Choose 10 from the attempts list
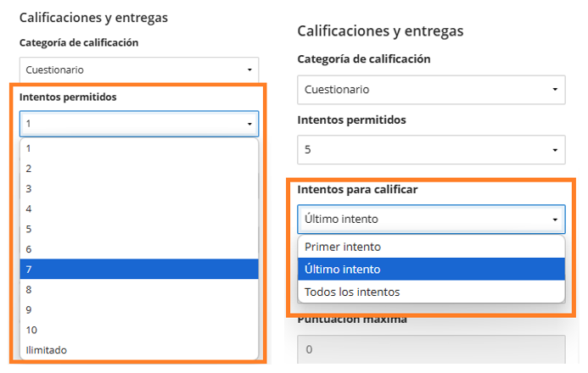Screen dimensions: 588x373 [x=138, y=330]
